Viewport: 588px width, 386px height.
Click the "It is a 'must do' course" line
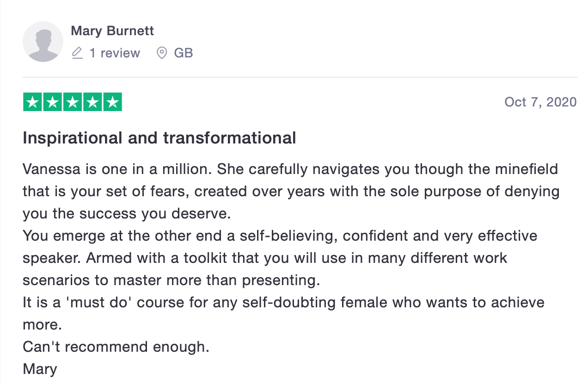[x=115, y=302]
